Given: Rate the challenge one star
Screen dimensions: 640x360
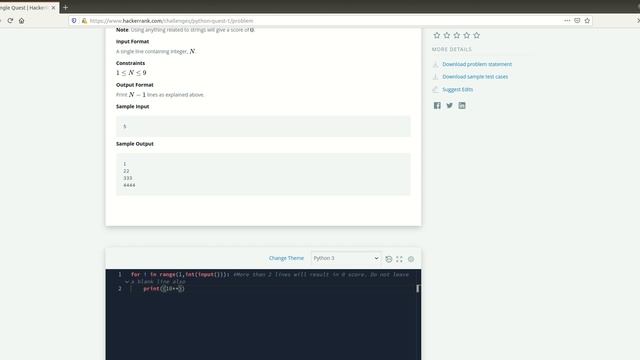Looking at the screenshot, I should point(437,36).
